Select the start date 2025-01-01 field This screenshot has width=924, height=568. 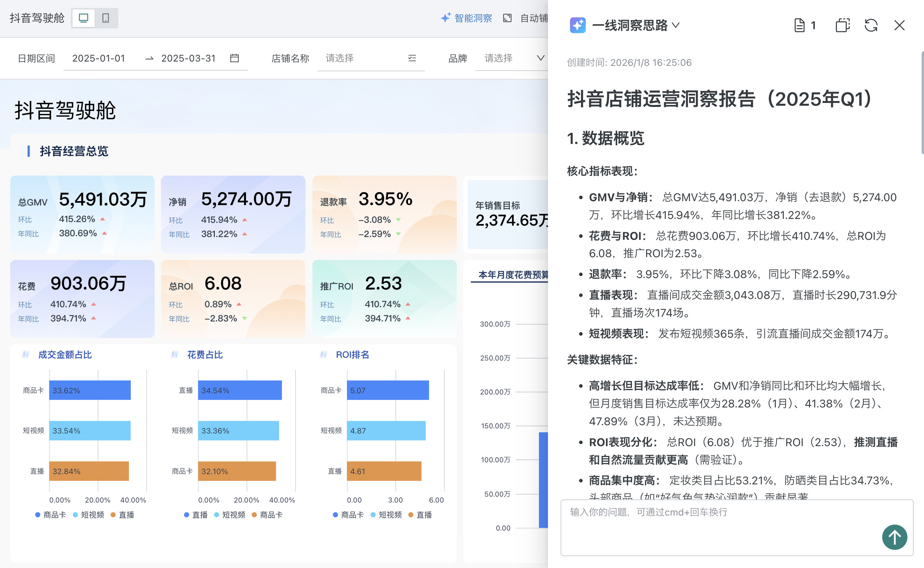tap(99, 58)
